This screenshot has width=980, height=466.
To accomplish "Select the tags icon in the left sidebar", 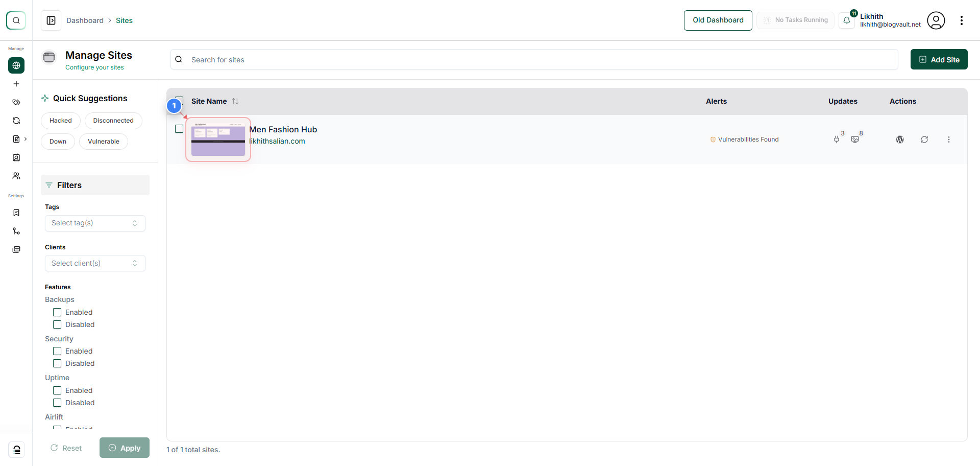I will (x=16, y=102).
